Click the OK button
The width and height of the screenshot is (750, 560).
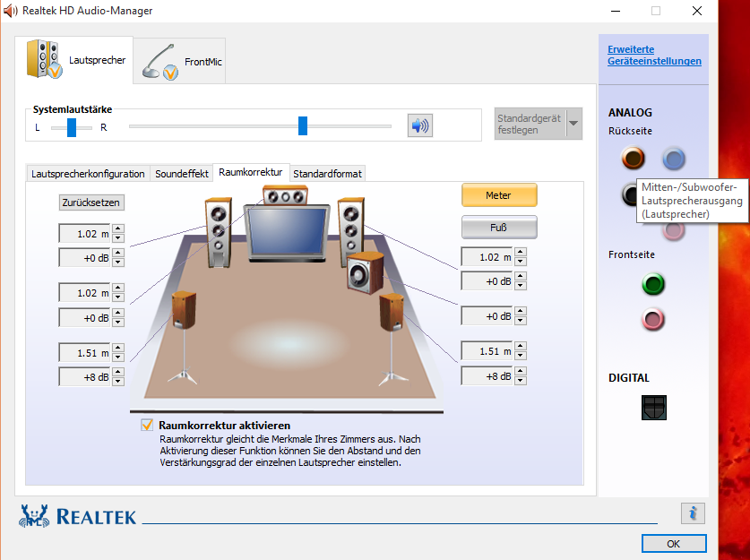674,543
